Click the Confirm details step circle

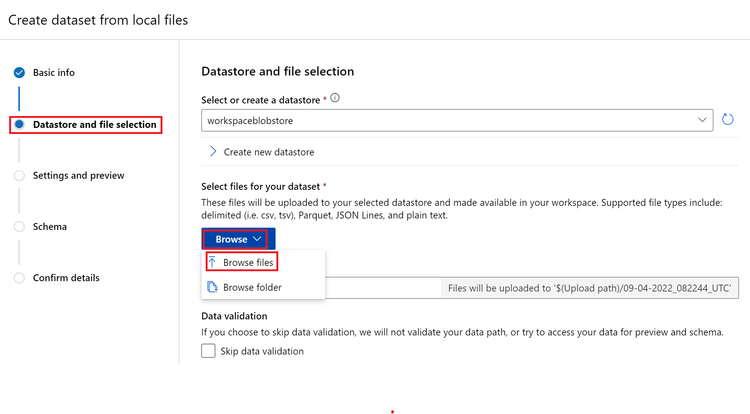click(19, 278)
